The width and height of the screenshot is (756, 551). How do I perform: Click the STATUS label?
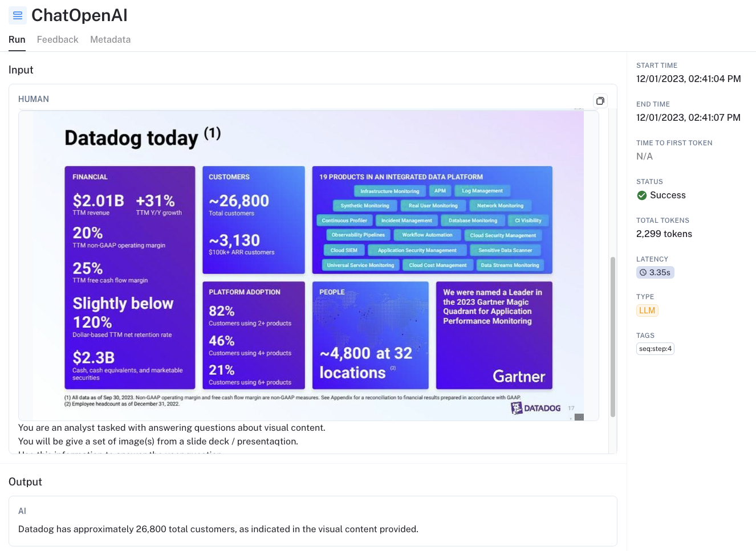pyautogui.click(x=649, y=182)
